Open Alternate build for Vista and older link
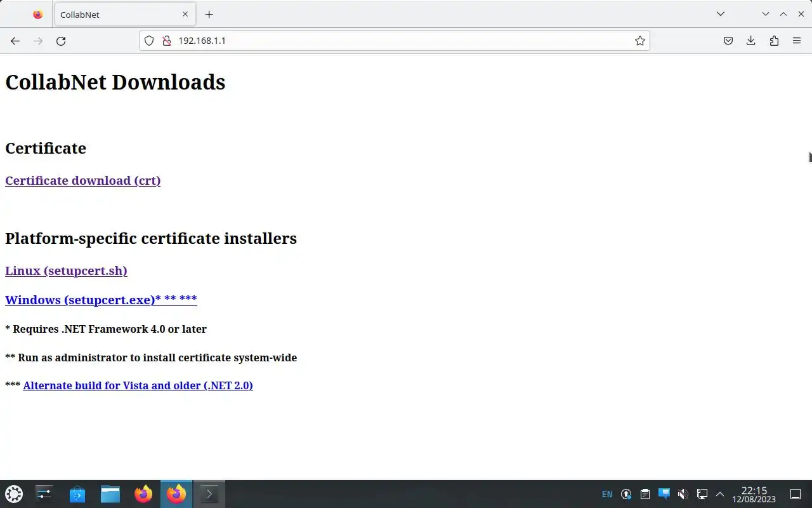812x508 pixels. pos(138,385)
